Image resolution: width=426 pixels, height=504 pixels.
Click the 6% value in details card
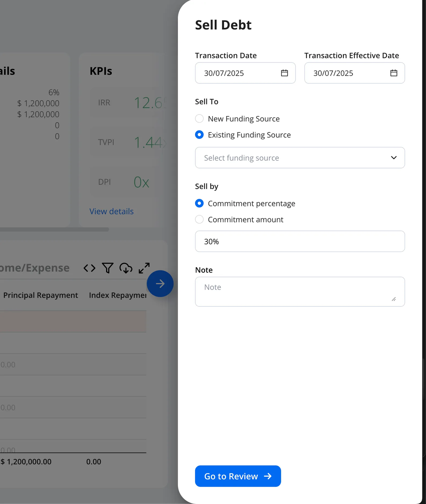coord(54,92)
